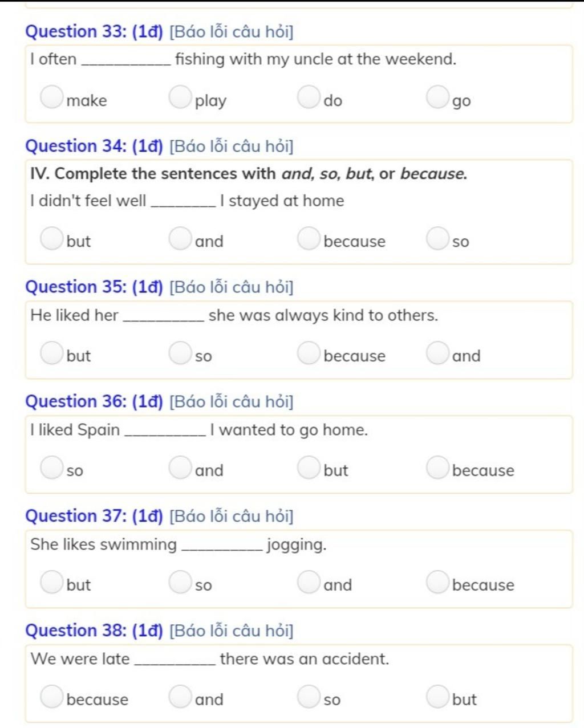
Task: Report a problem with Question 38
Action: [x=232, y=631]
